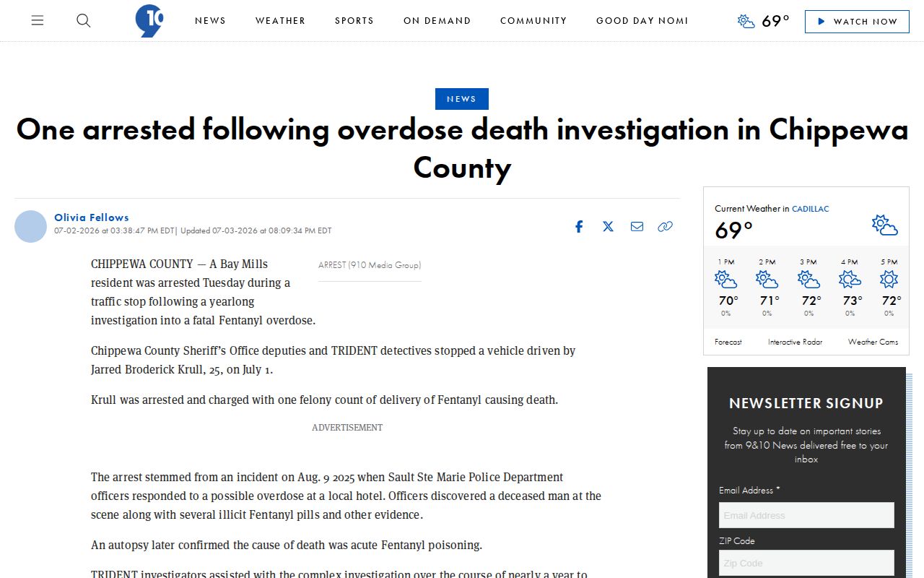The width and height of the screenshot is (924, 578).
Task: Open the hamburger menu
Action: (x=38, y=21)
